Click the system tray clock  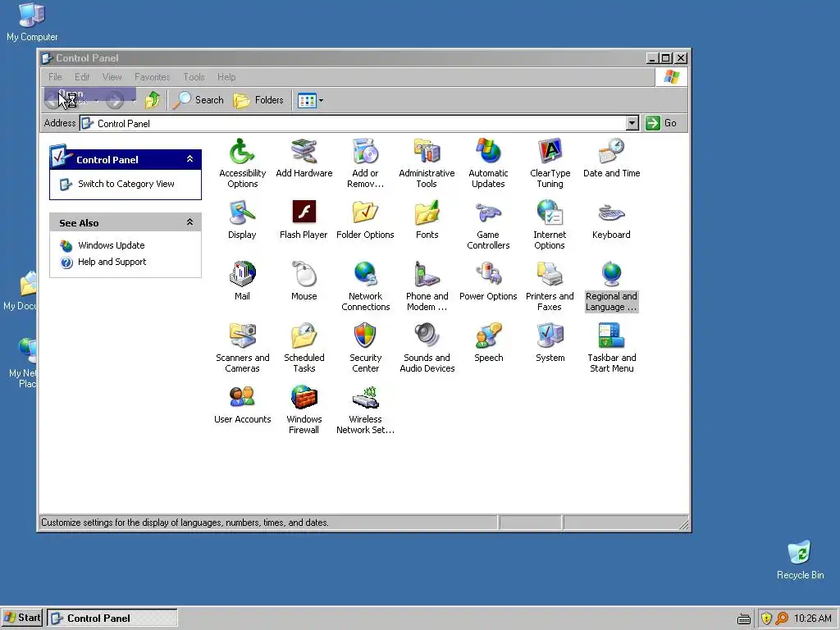[x=812, y=619]
